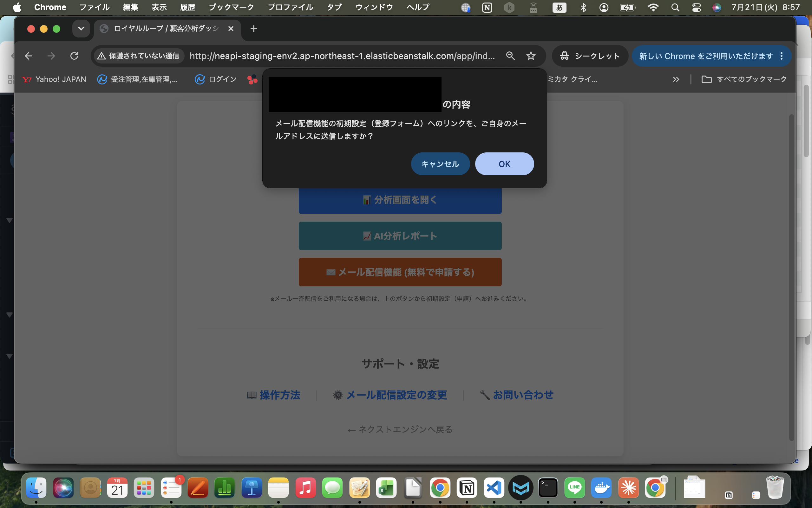Image resolution: width=812 pixels, height=508 pixels.
Task: Click the Bluetooth menu bar icon
Action: click(583, 7)
